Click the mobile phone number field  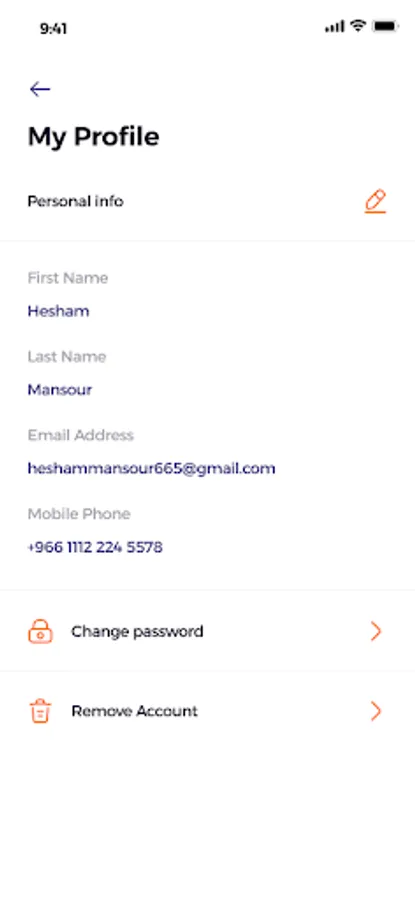coord(95,548)
